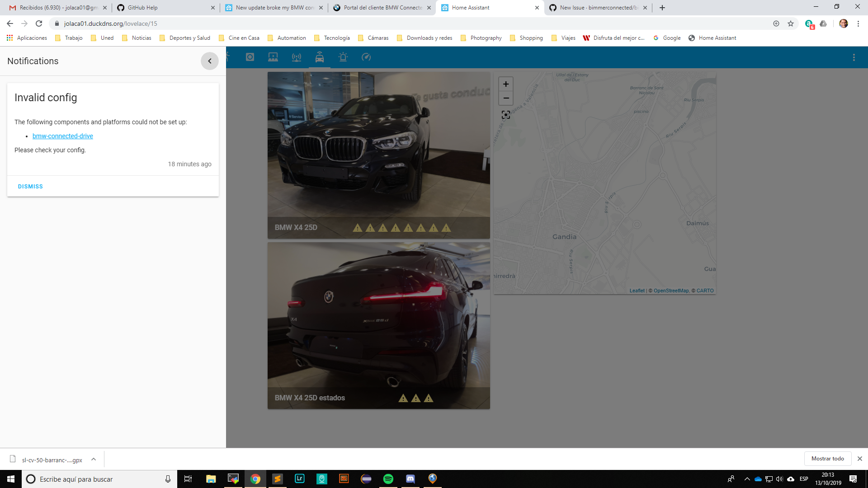The height and width of the screenshot is (488, 868).
Task: Expand options for the downloaded gpx file
Action: click(94, 459)
